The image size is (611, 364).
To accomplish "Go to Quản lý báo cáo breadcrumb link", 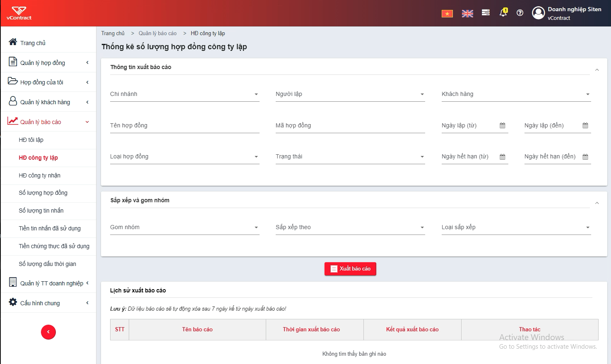I will click(157, 34).
